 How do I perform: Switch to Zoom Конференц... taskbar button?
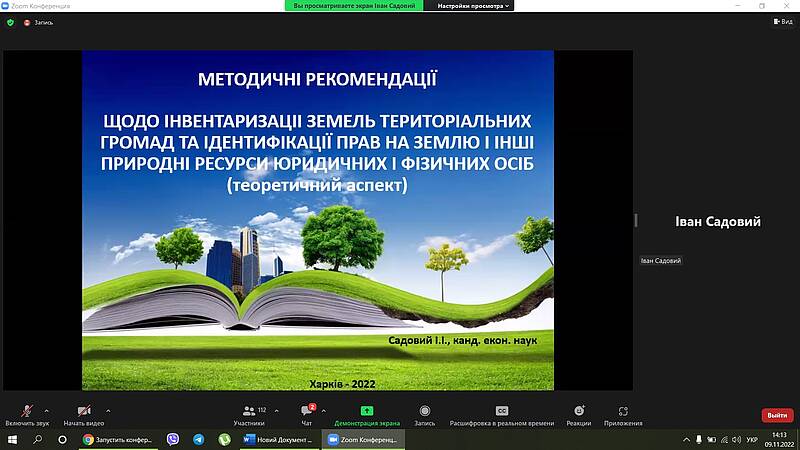[363, 439]
